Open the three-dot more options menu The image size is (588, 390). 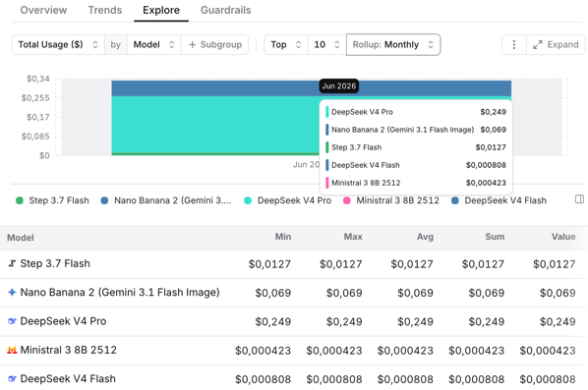(514, 44)
